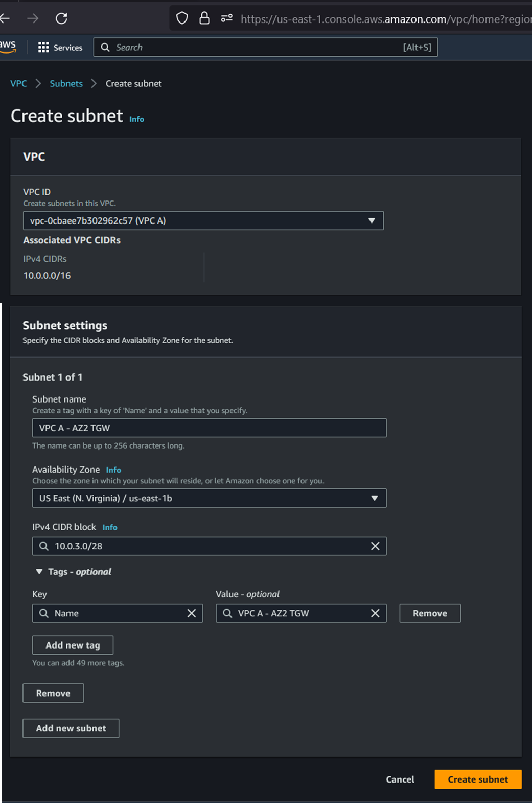Clear the Name tag key field
This screenshot has height=803, width=532.
tap(191, 613)
